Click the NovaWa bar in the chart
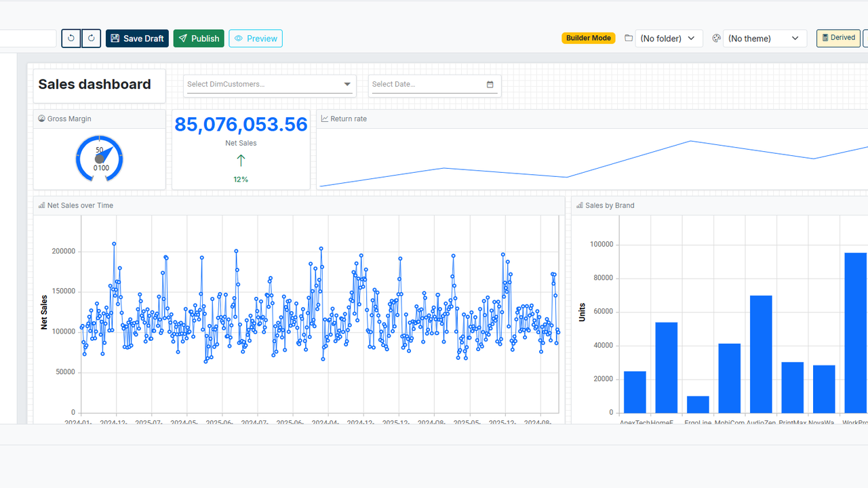This screenshot has width=868, height=488. (x=824, y=389)
